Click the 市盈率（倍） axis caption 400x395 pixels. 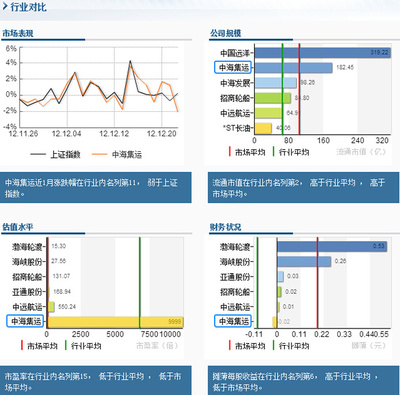point(157,346)
